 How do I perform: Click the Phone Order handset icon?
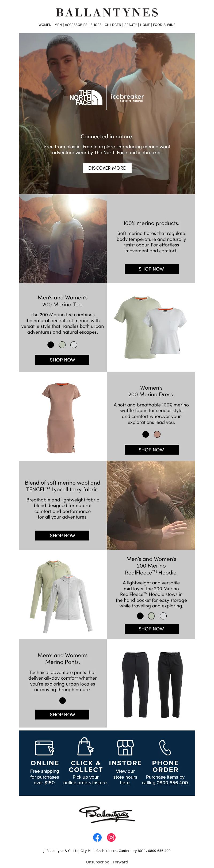click(165, 747)
